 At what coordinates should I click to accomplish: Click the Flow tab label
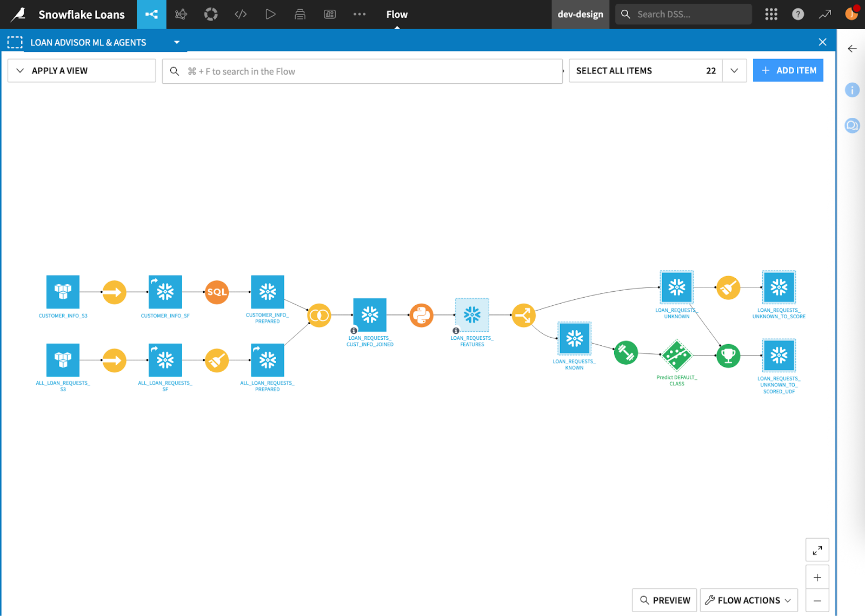(x=397, y=15)
